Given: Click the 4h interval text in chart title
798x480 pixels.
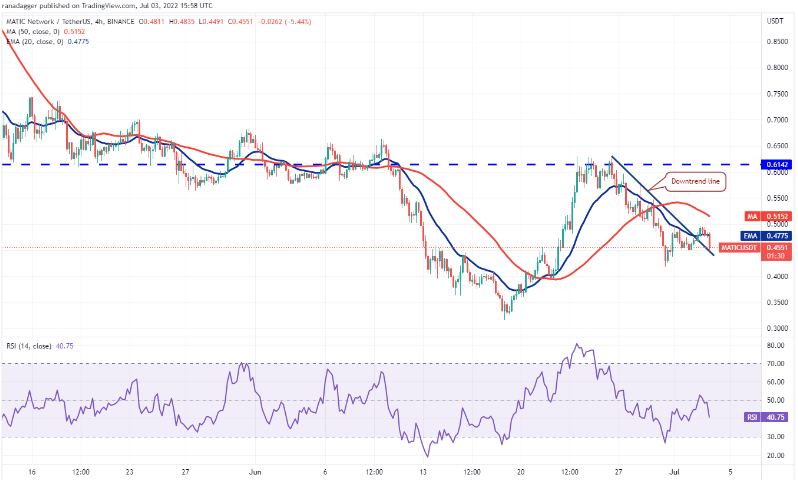Looking at the screenshot, I should [x=99, y=22].
